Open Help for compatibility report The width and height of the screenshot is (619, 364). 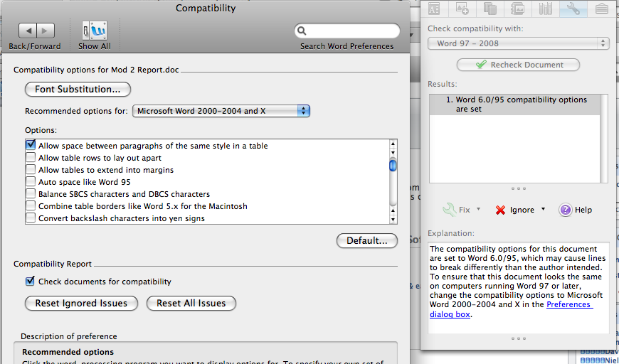pyautogui.click(x=575, y=210)
